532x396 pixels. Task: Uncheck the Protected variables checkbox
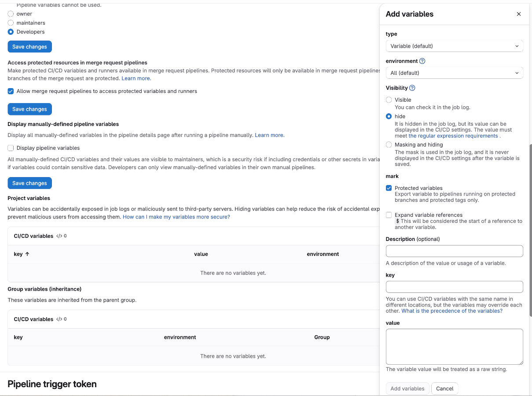389,188
